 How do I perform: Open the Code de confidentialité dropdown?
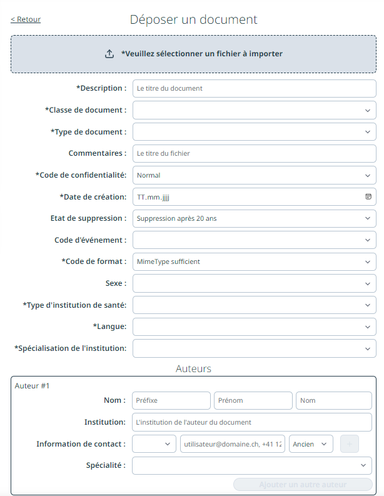pos(254,175)
